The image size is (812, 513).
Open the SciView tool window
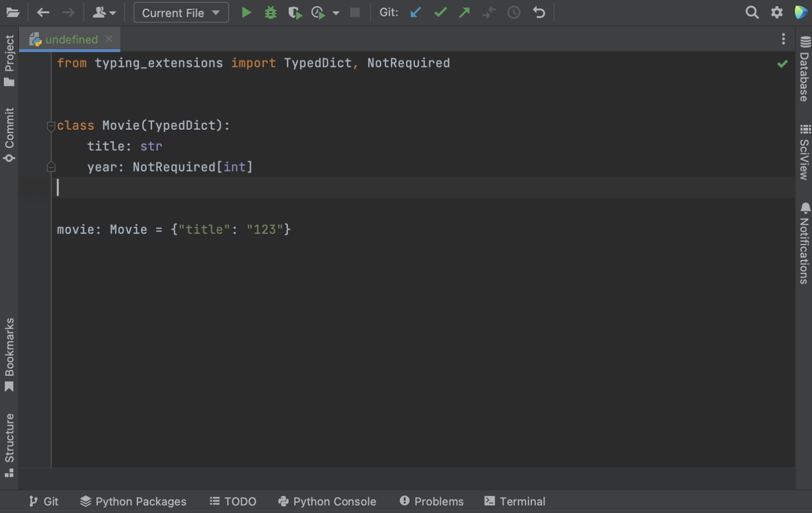tap(804, 152)
